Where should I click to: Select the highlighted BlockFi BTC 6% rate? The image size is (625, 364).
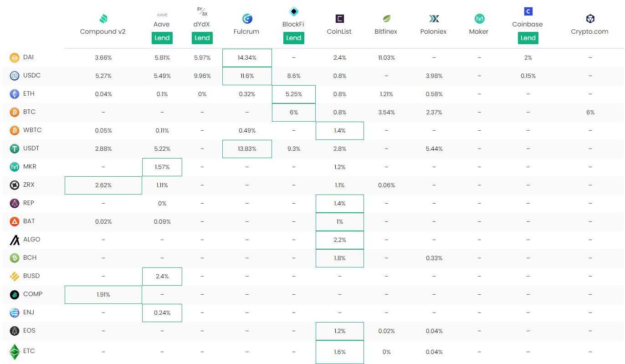point(294,113)
